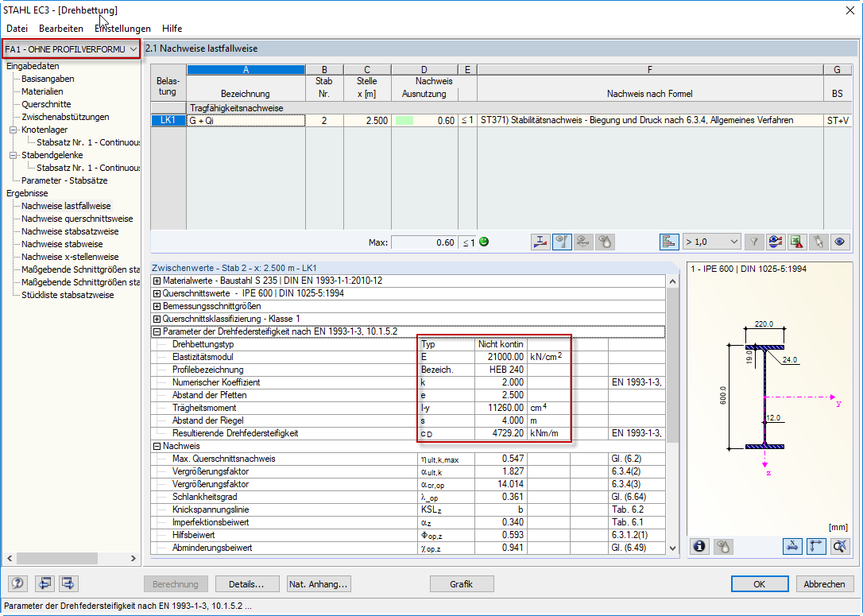Viewport: 863px width, 616px height.
Task: Toggle the principal axes display icon
Action: [815, 546]
